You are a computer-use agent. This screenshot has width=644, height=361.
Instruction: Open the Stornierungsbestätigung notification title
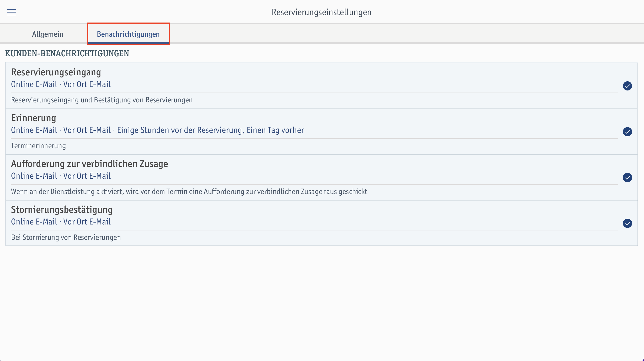62,209
